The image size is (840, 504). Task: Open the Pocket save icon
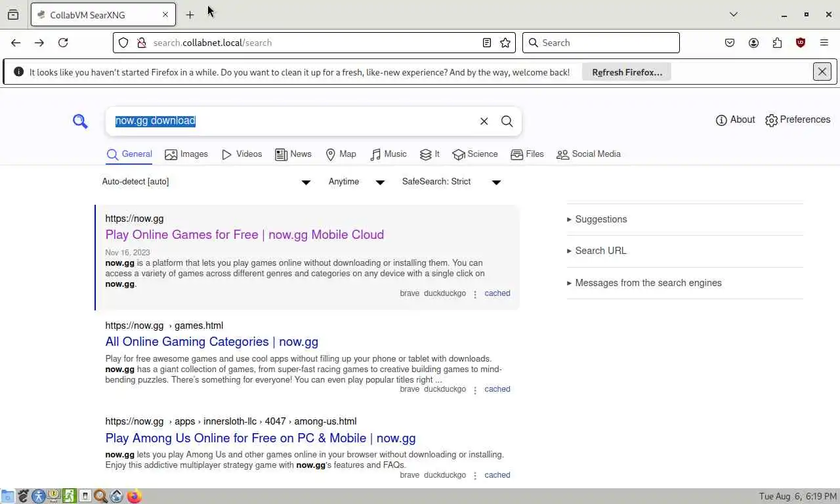tap(730, 43)
